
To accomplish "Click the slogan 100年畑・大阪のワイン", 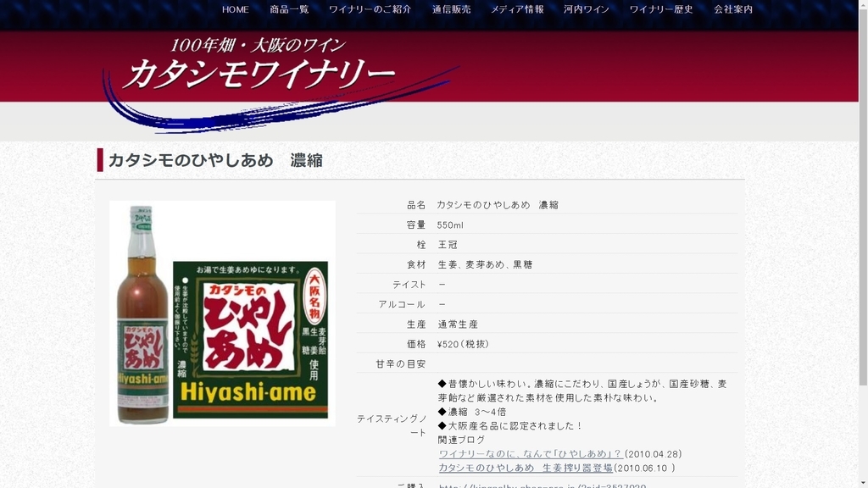I will (x=258, y=46).
